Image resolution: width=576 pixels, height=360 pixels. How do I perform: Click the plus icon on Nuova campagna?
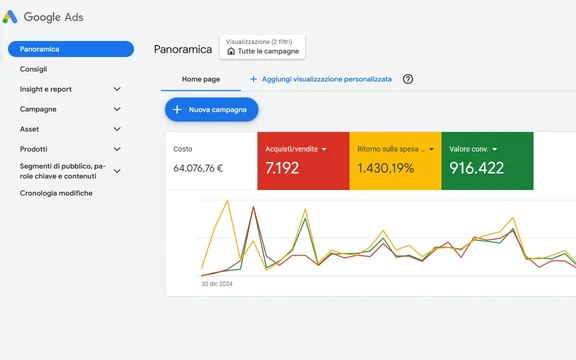[x=177, y=109]
